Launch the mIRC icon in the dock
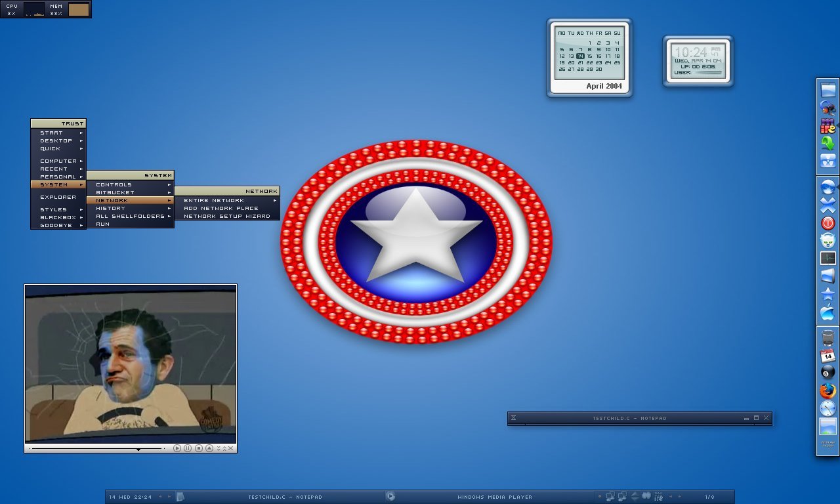 (828, 125)
